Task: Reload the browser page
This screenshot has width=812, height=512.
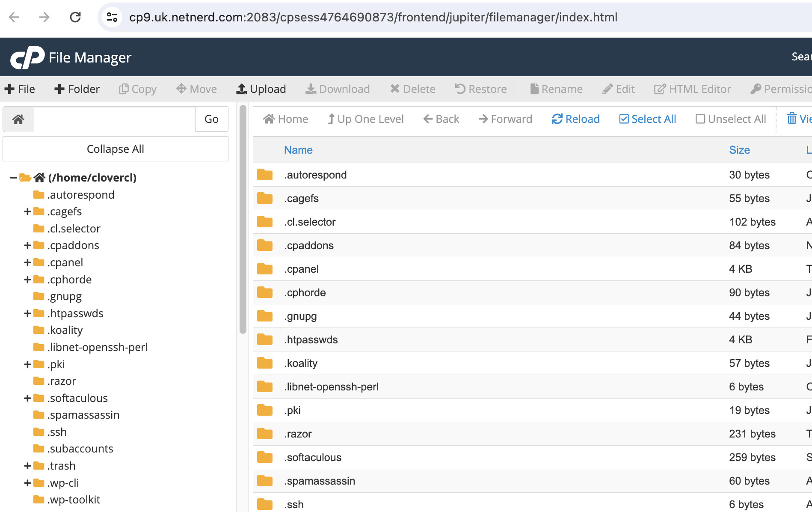Action: click(75, 17)
